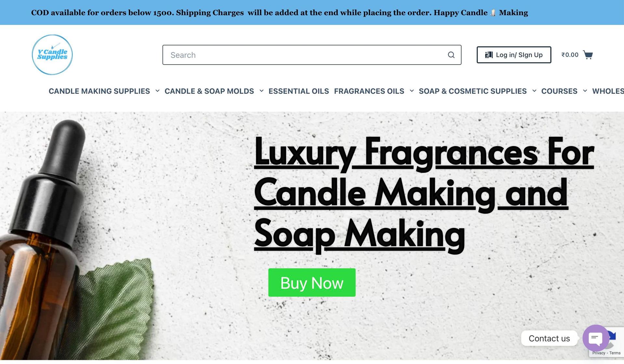Click the login person icon
The width and height of the screenshot is (624, 364).
tap(489, 55)
